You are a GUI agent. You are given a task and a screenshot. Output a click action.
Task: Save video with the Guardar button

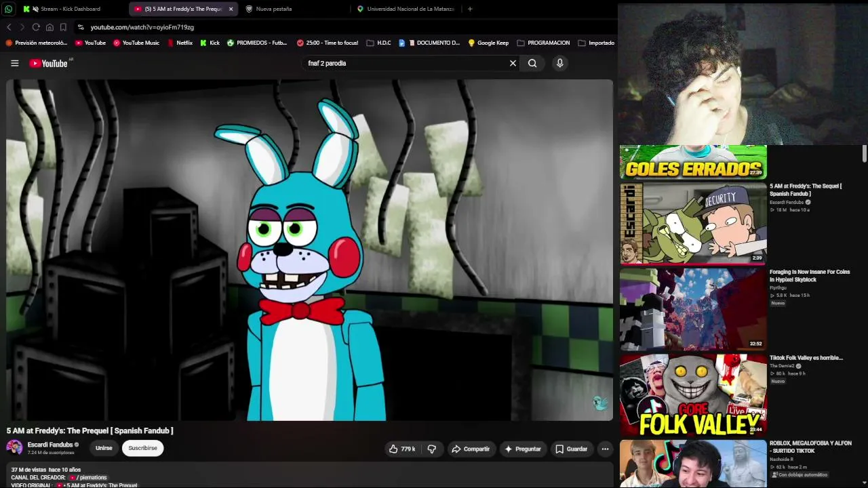coord(571,449)
